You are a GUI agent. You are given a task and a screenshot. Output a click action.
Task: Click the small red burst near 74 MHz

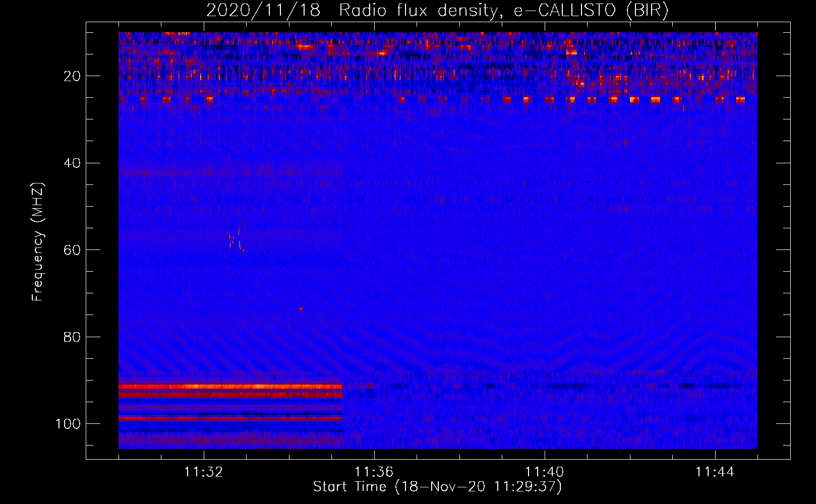pos(301,308)
